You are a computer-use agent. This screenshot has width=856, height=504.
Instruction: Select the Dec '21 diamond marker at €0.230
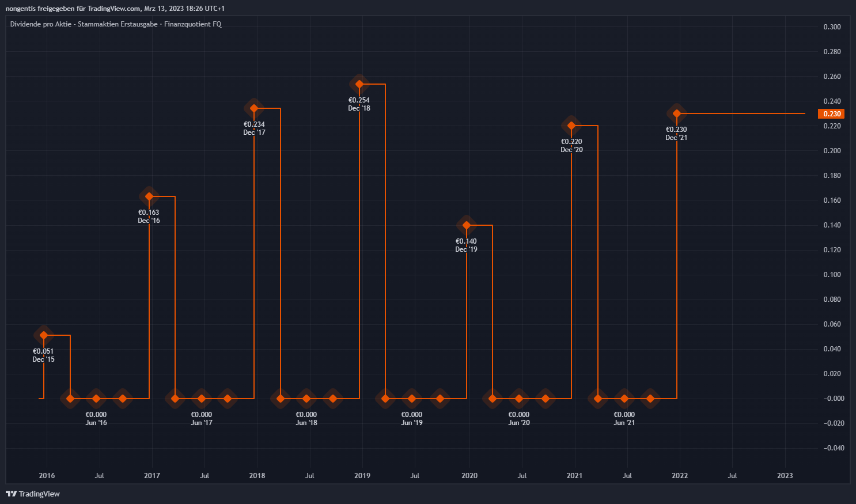[677, 113]
